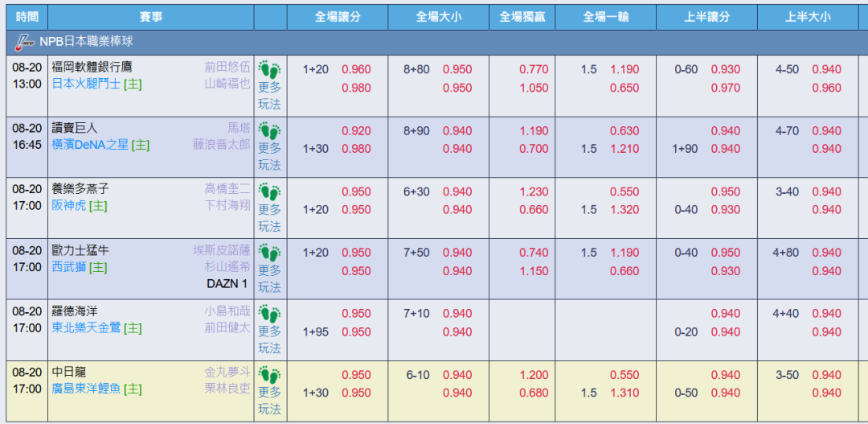Image resolution: width=868 pixels, height=424 pixels.
Task: Click 全場大小 column header
Action: [x=439, y=17]
